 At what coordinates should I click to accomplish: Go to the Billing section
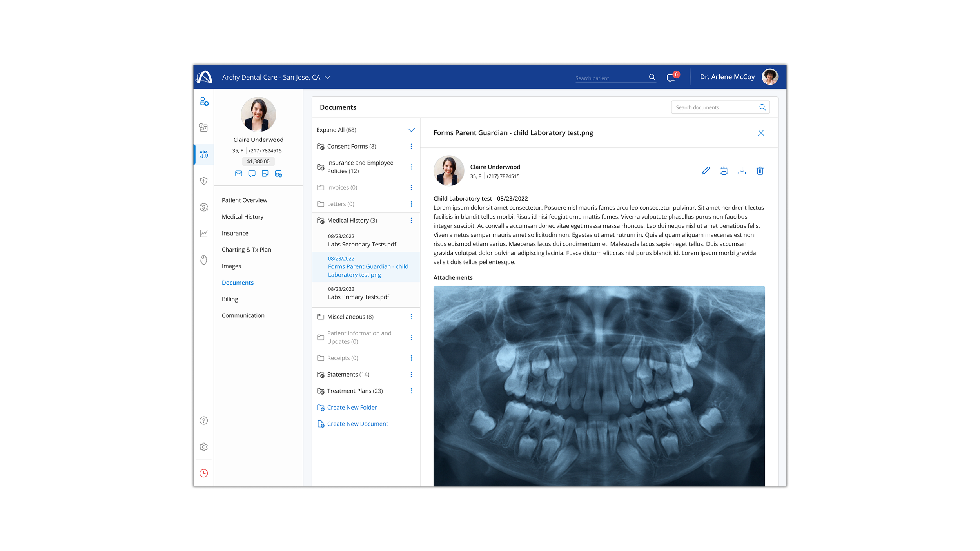pyautogui.click(x=230, y=299)
